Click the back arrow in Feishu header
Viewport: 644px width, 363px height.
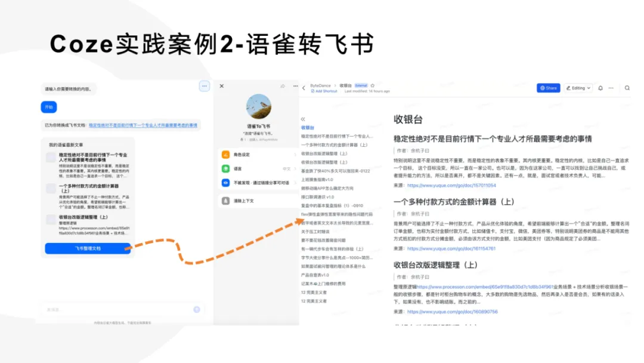click(x=304, y=88)
